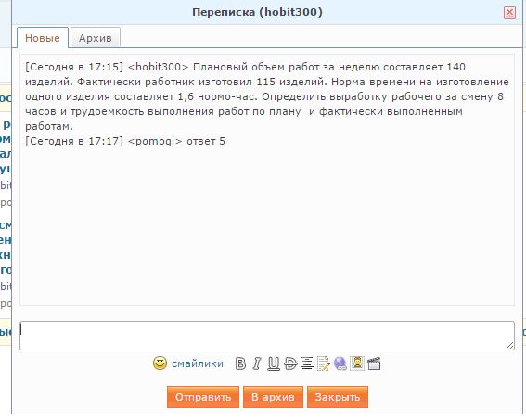The width and height of the screenshot is (526, 420).
Task: Switch to the Архив tab
Action: point(96,38)
